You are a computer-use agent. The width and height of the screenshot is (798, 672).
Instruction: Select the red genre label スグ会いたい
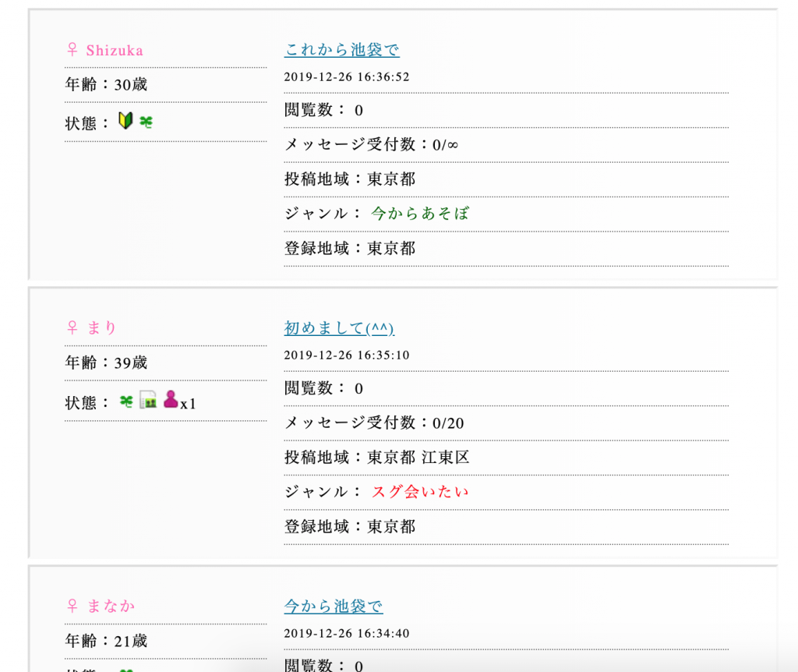[420, 491]
